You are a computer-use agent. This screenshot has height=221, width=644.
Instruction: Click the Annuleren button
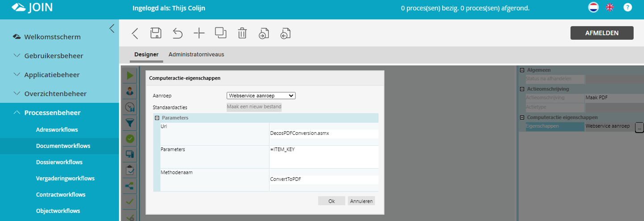[x=361, y=201]
